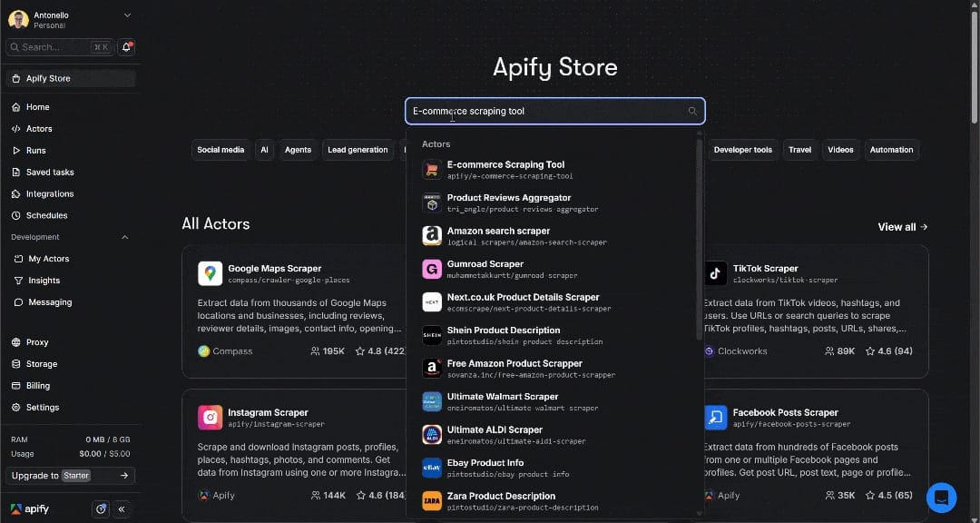Click Amazon search scraper logo icon

[x=432, y=236]
